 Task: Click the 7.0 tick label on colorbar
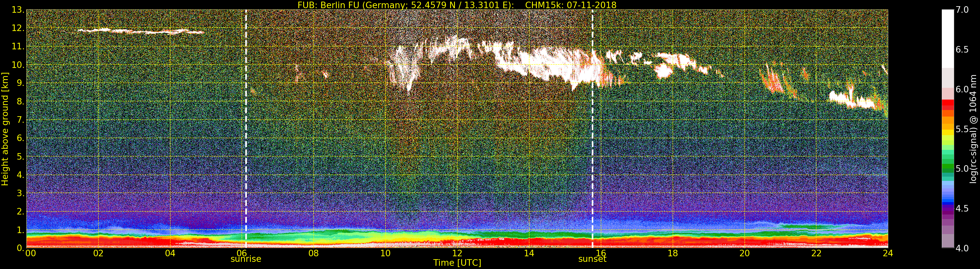962,10
